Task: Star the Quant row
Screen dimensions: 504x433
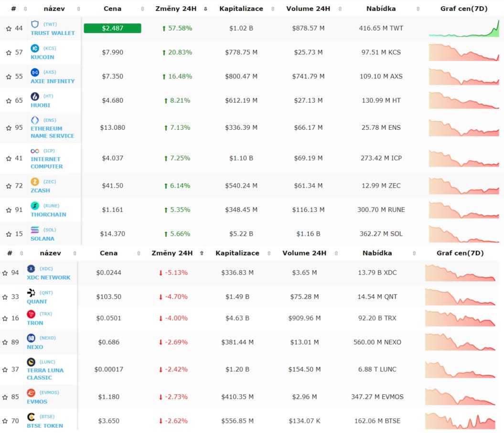Action: [5, 297]
